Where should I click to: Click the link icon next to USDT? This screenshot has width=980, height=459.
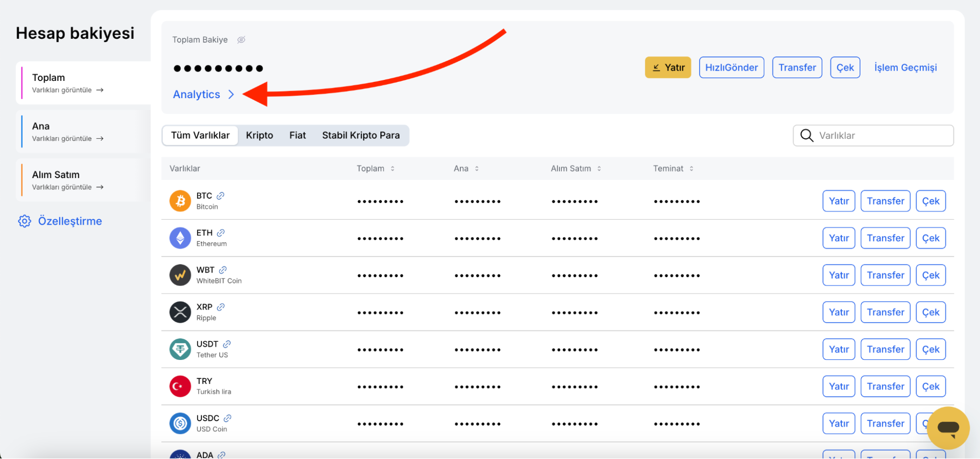pos(226,344)
